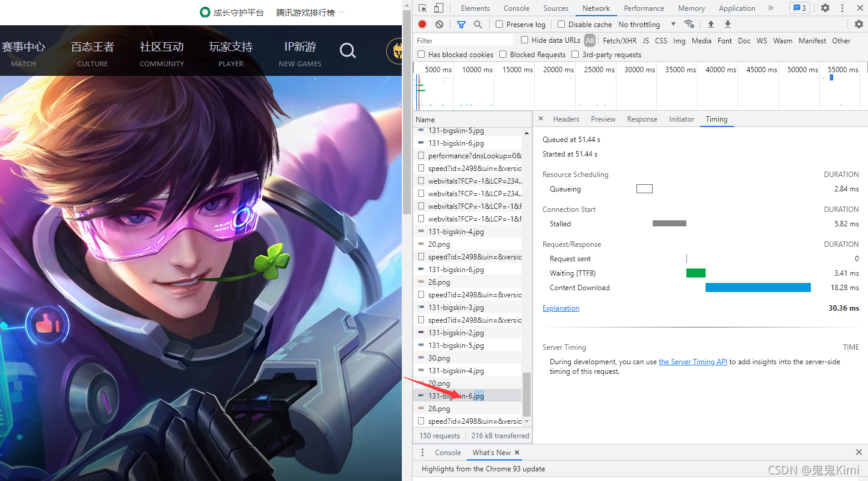Follow the Server Timing API link
Image resolution: width=868 pixels, height=481 pixels.
click(x=693, y=362)
